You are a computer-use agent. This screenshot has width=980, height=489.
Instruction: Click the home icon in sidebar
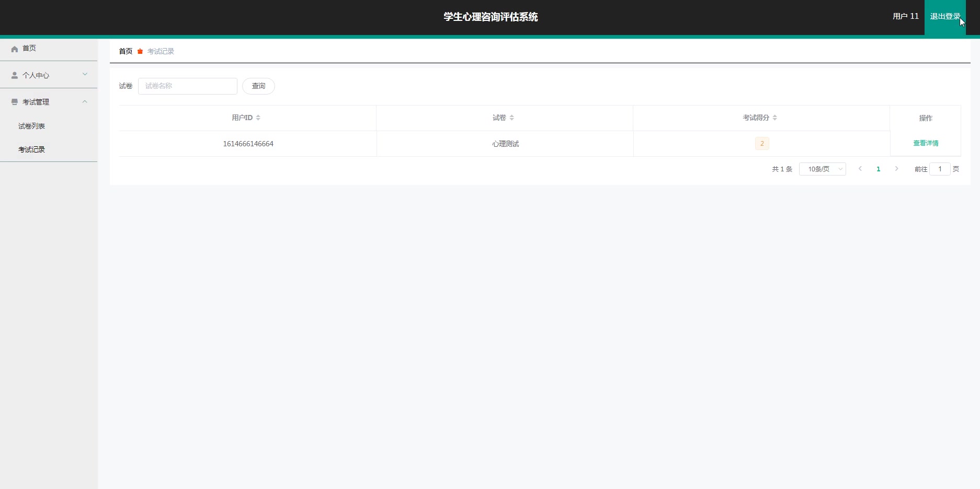[15, 49]
